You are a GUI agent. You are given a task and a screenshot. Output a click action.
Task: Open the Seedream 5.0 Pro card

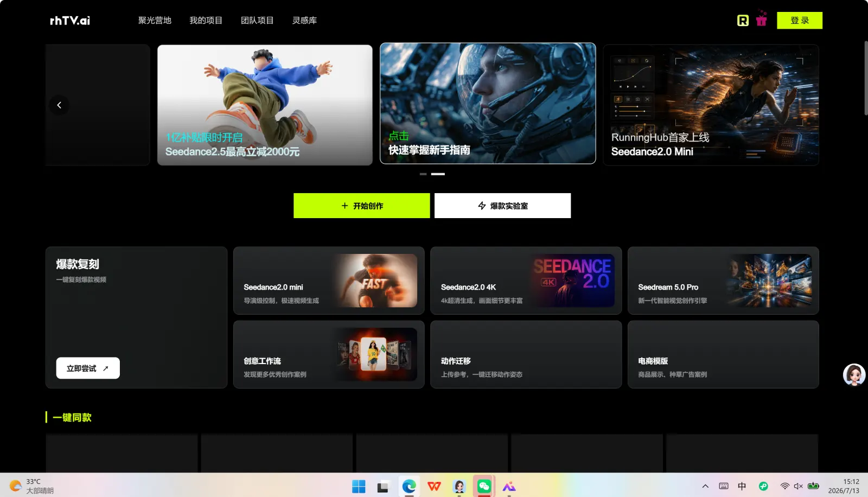pyautogui.click(x=723, y=281)
